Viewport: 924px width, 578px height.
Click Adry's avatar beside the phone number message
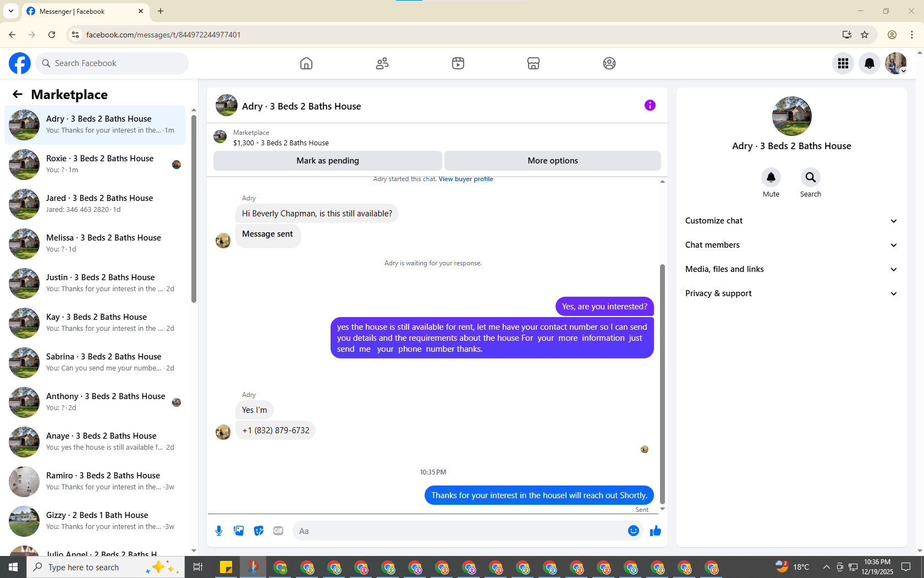point(223,432)
